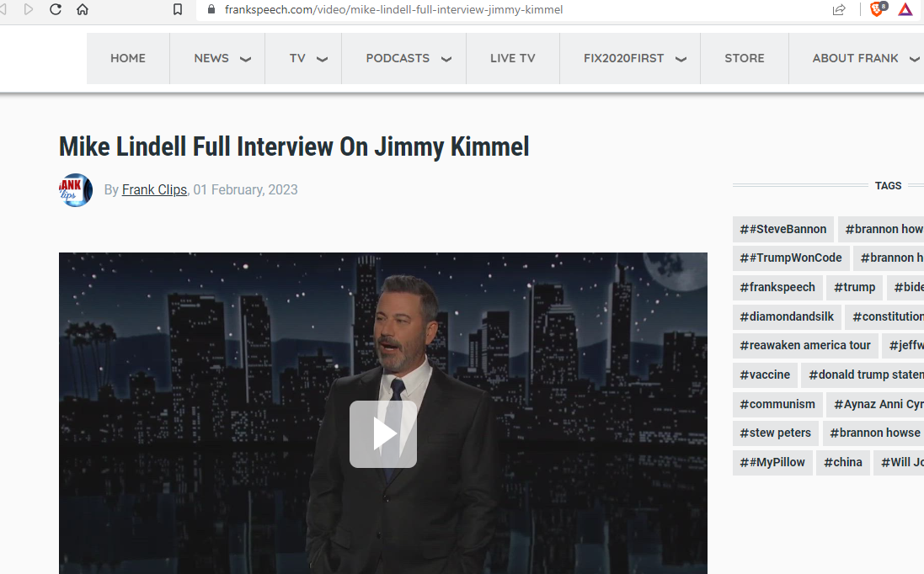The height and width of the screenshot is (574, 924).
Task: Open the ABOUT FRANK nav item
Action: pos(855,58)
